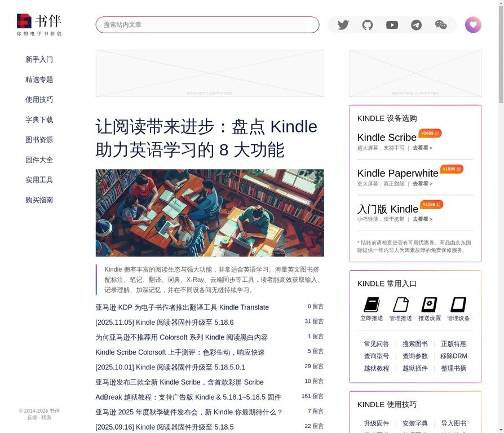Click the ¥2699 起 price badge
Image resolution: width=504 pixels, height=433 pixels.
click(430, 133)
